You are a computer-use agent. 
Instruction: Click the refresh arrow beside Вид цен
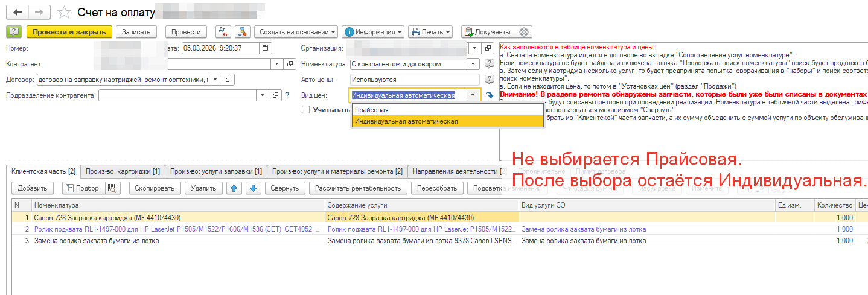490,95
